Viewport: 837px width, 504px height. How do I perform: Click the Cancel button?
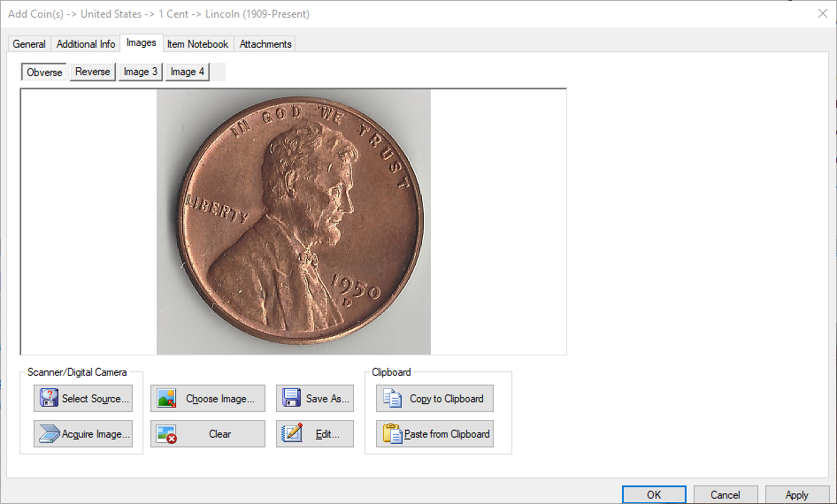click(726, 494)
